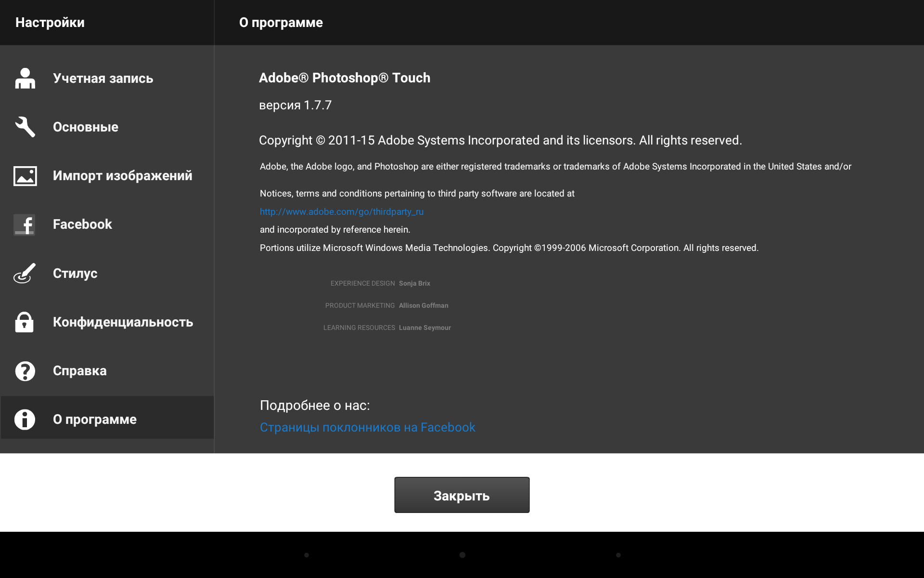Click the 'and incorporated by reference herein' line
924x578 pixels.
coord(335,230)
